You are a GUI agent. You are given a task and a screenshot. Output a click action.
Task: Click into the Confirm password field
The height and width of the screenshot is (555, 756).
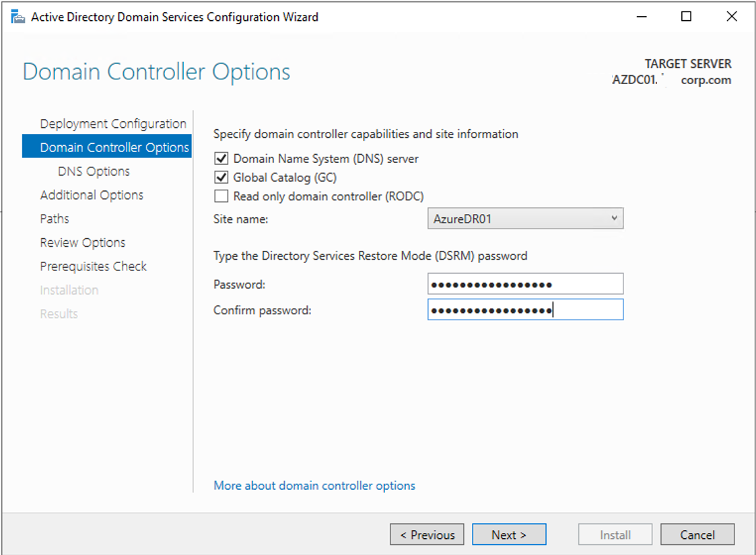525,309
